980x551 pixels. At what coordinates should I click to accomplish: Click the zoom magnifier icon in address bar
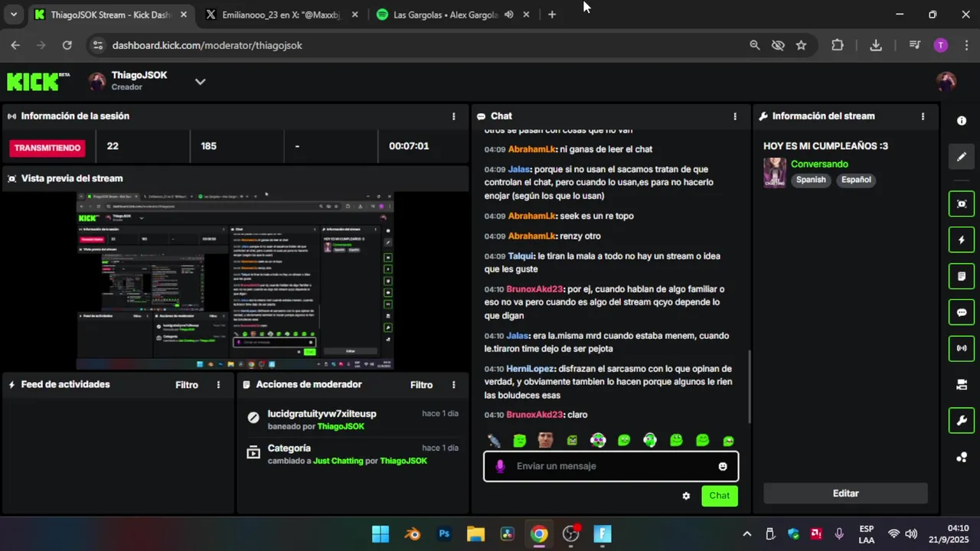click(755, 45)
